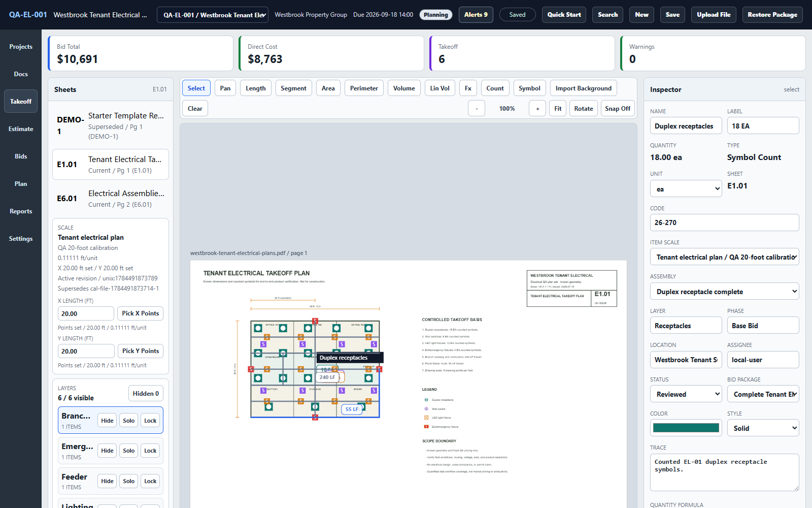Choose the Pan tool
This screenshot has width=812, height=508.
coord(225,88)
